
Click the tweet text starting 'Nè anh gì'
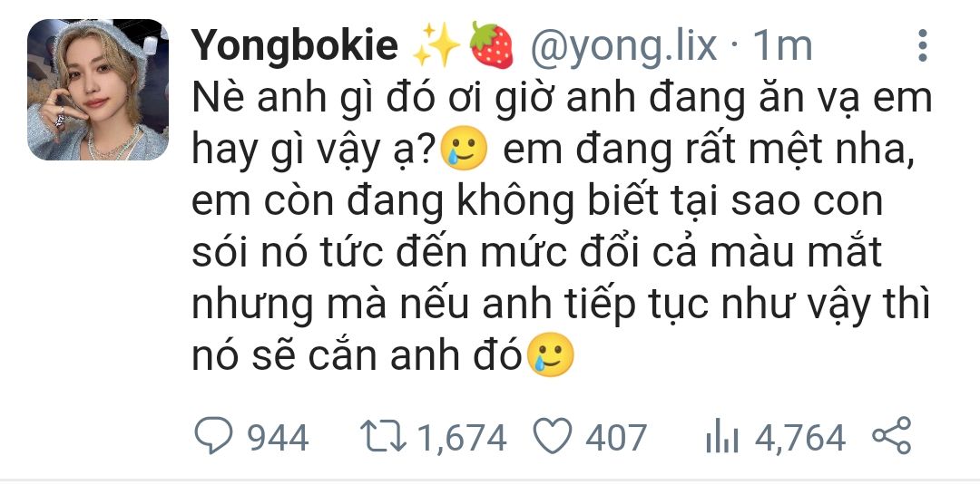click(x=562, y=228)
